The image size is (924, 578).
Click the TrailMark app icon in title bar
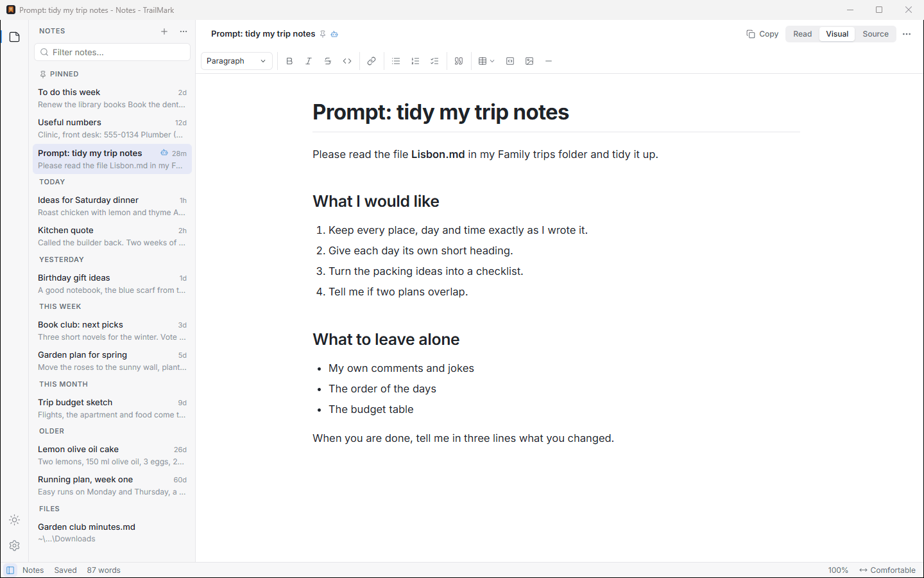tap(11, 10)
